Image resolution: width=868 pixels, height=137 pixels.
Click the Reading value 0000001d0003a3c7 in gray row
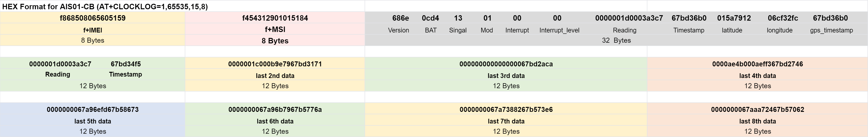[629, 18]
